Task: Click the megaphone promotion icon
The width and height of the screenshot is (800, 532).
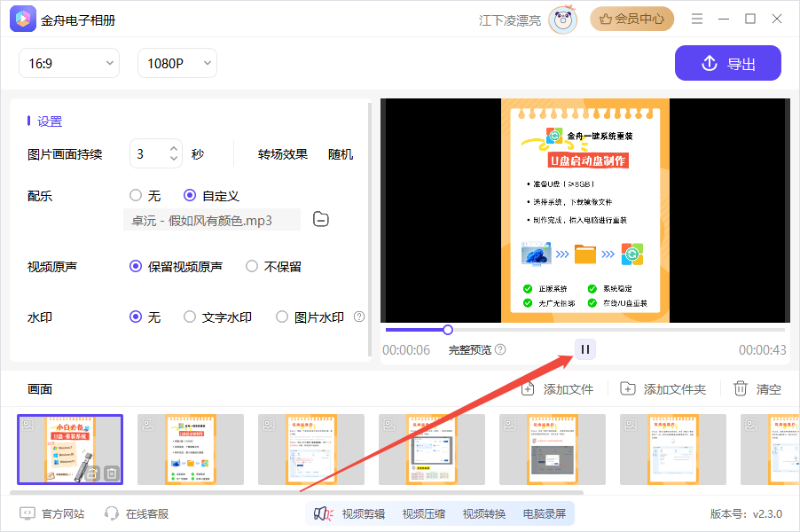Action: (323, 513)
